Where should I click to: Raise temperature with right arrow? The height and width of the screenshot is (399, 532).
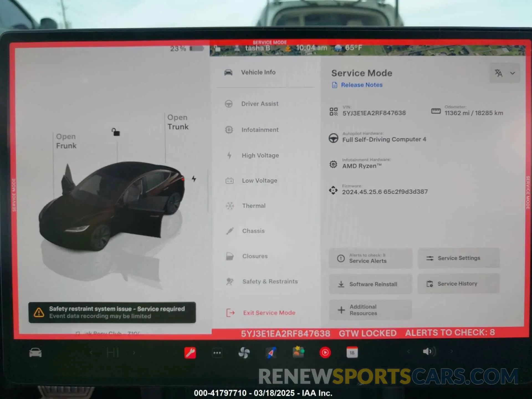pos(134,352)
